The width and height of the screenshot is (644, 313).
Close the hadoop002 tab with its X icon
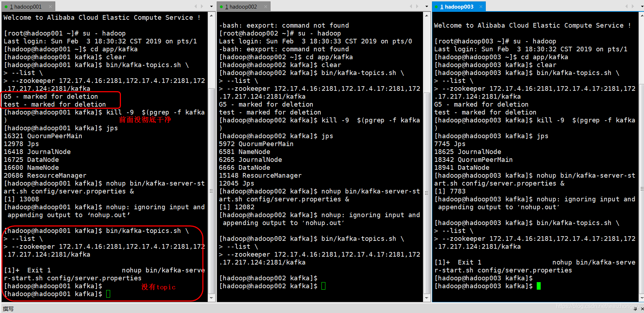tap(265, 6)
